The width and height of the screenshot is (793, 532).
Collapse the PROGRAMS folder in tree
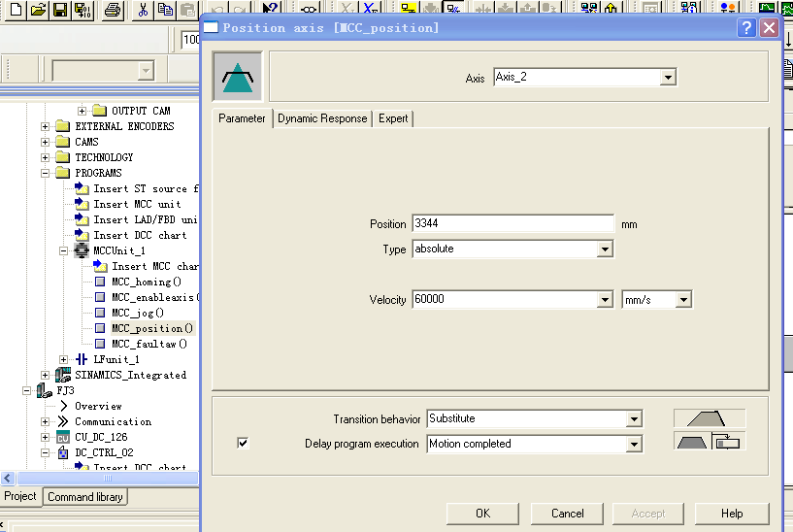(45, 173)
